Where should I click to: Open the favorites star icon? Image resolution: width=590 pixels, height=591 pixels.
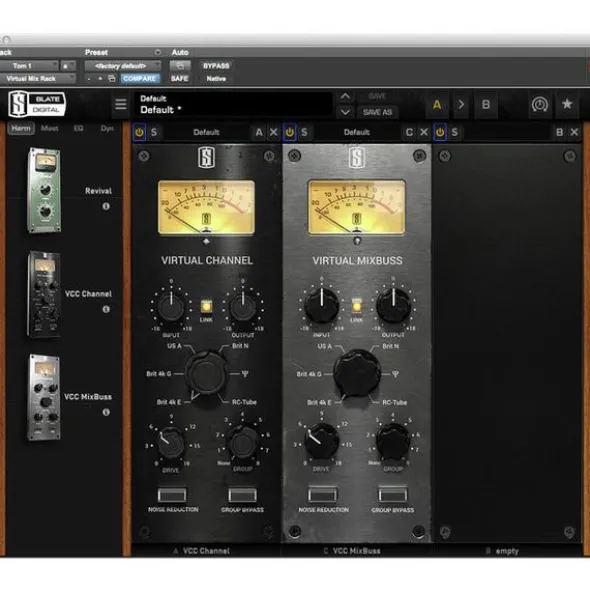pos(567,104)
